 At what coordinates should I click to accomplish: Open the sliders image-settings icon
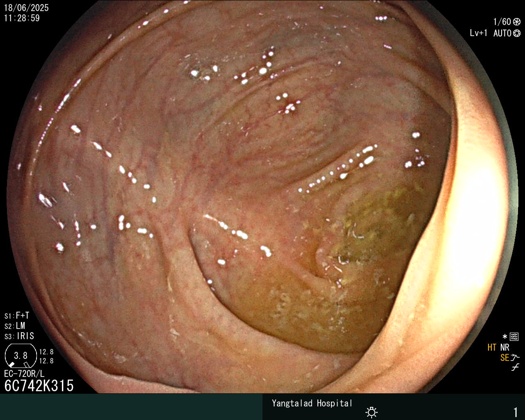[514, 337]
